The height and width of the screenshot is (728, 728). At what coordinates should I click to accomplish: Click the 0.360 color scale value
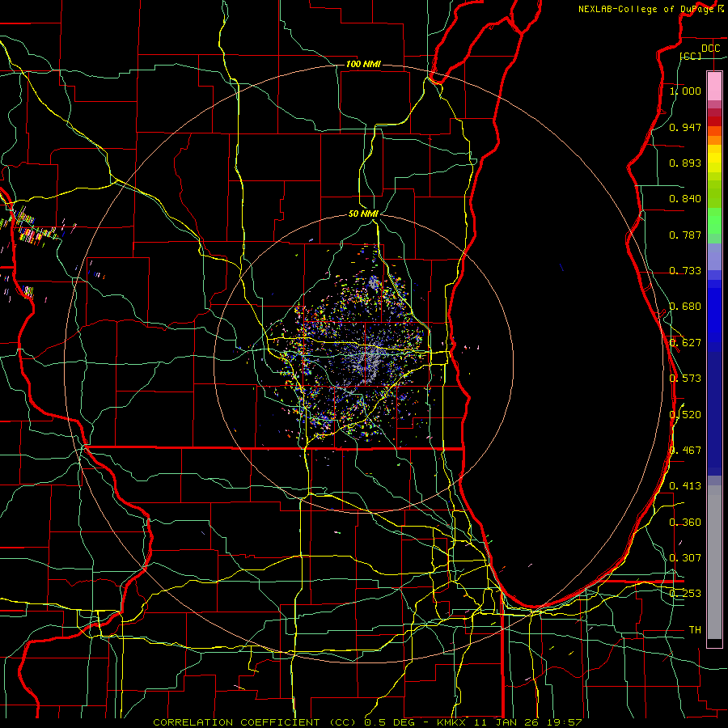[x=685, y=523]
